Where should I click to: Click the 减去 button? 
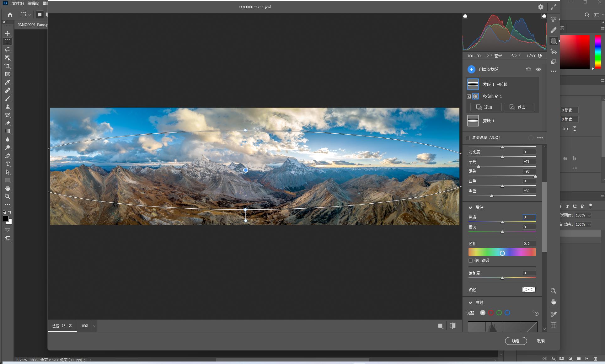(519, 107)
